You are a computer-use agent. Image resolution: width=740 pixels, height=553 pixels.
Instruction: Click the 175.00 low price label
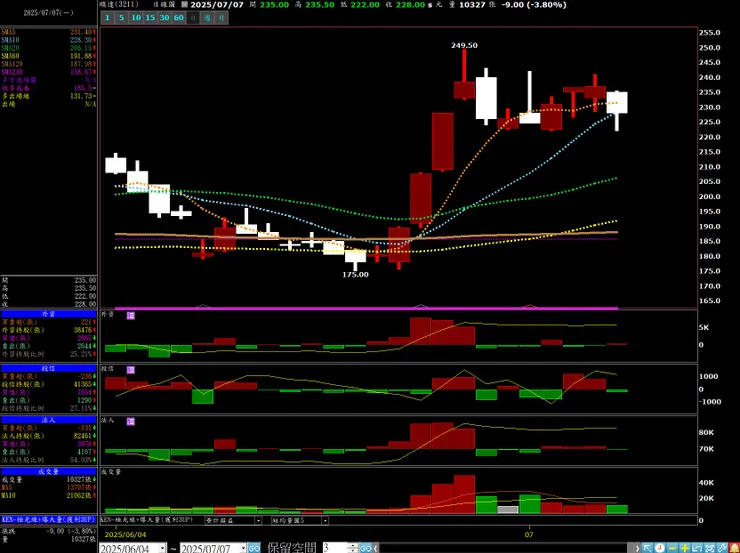click(x=355, y=275)
